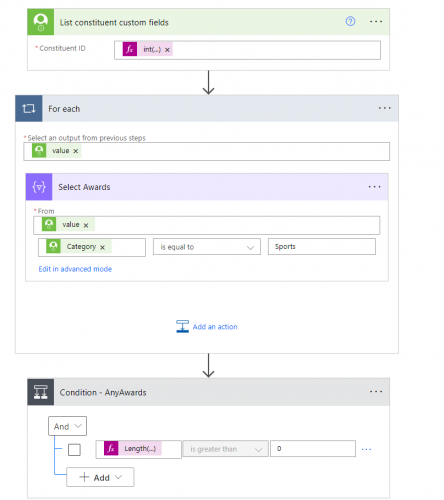Image resolution: width=444 pixels, height=500 pixels.
Task: Click the For each loop icon
Action: click(29, 108)
